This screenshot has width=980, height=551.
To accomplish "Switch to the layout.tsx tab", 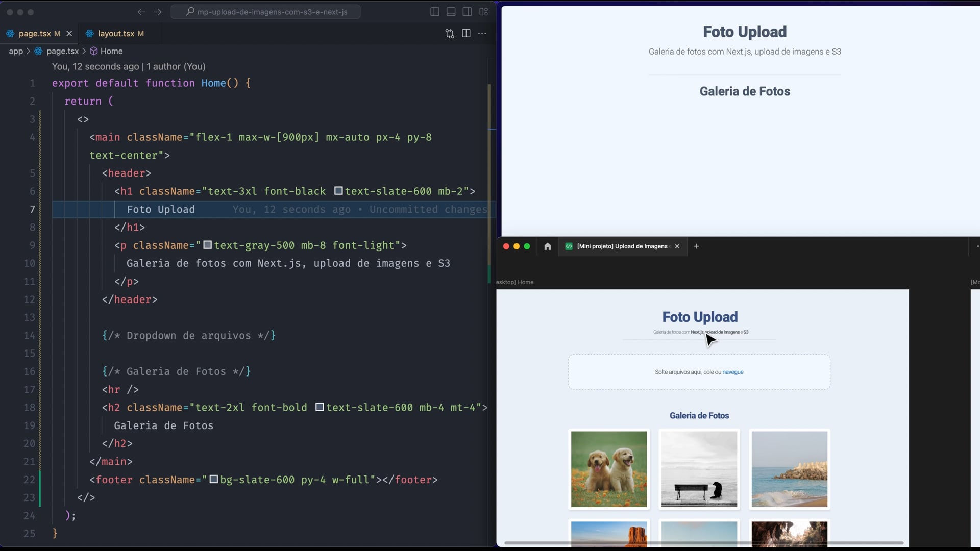I will pyautogui.click(x=116, y=34).
